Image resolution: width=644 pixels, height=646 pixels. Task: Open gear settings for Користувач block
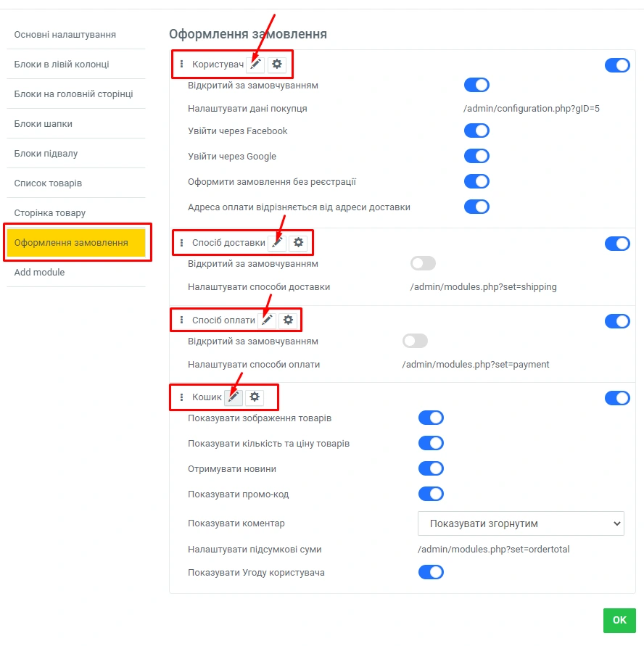pos(276,65)
